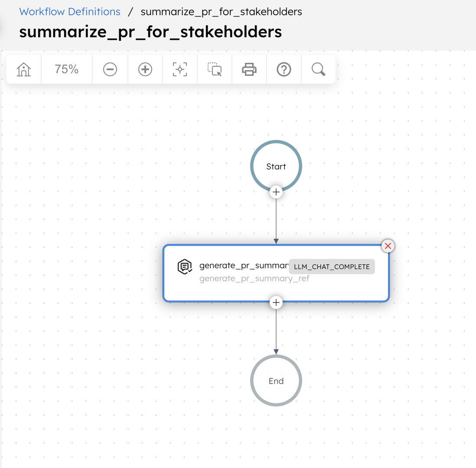
Task: Click the plus under generate_pr_summary node
Action: 276,302
